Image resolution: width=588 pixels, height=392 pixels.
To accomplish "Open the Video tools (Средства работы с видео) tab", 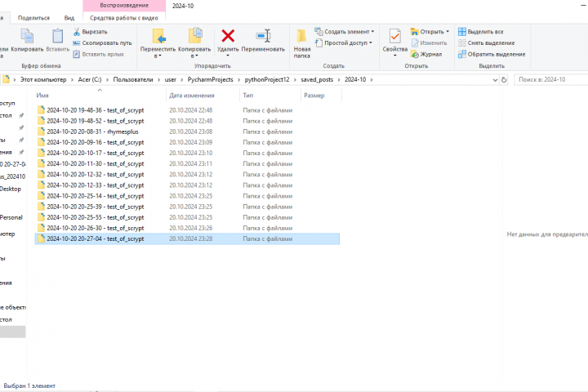I will pyautogui.click(x=124, y=18).
